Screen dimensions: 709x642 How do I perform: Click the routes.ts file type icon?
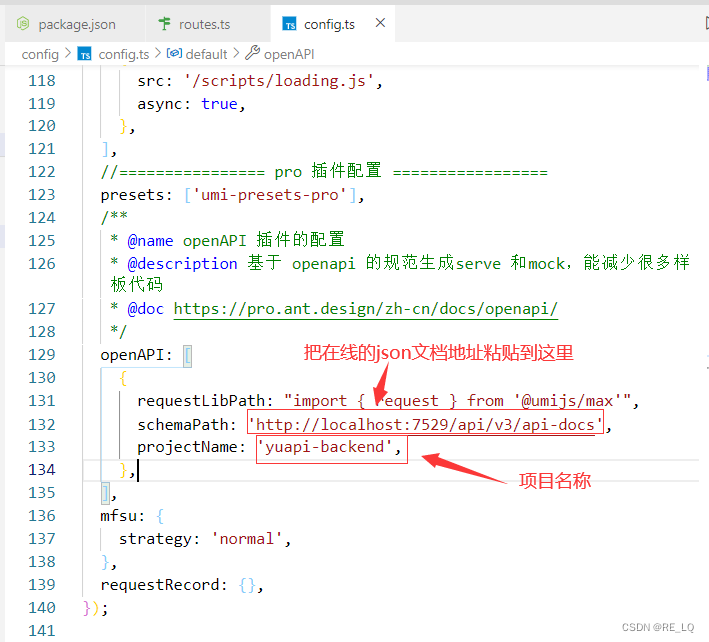pyautogui.click(x=165, y=23)
